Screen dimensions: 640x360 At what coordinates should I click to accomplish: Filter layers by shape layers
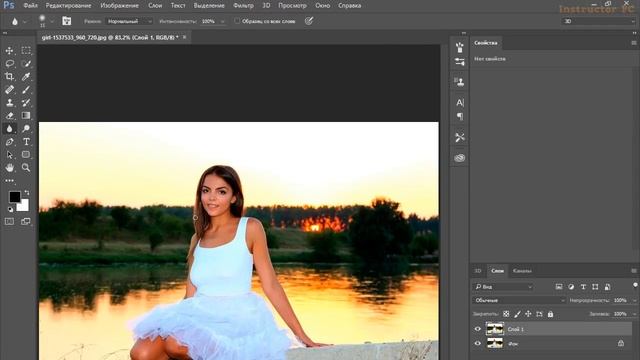(595, 287)
